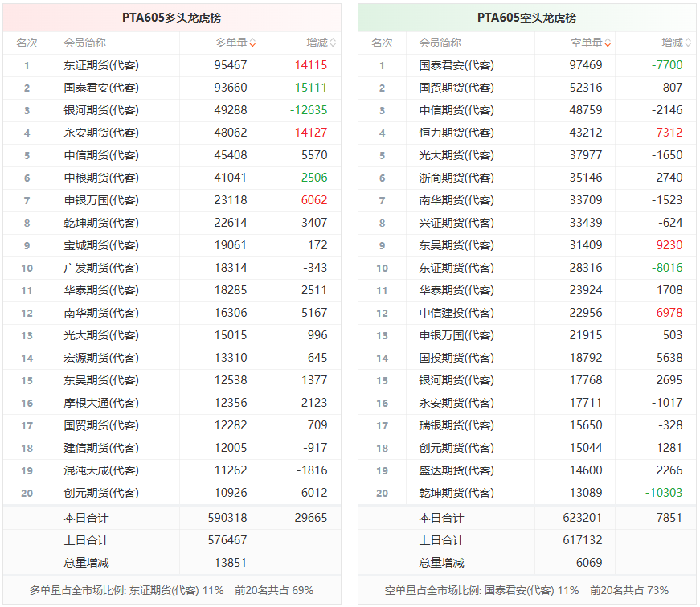The width and height of the screenshot is (700, 607).
Task: Select 恒力期货(代客) row
Action: coord(526,133)
